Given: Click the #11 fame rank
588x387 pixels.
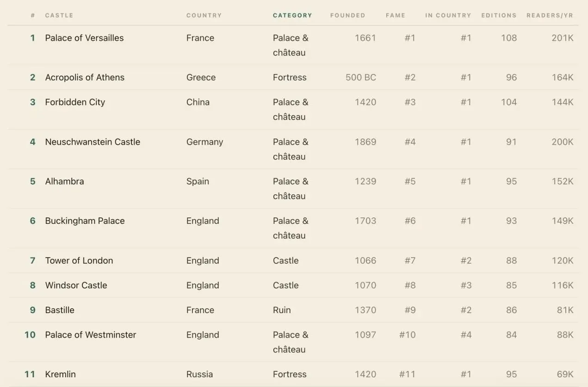Looking at the screenshot, I should tap(407, 374).
